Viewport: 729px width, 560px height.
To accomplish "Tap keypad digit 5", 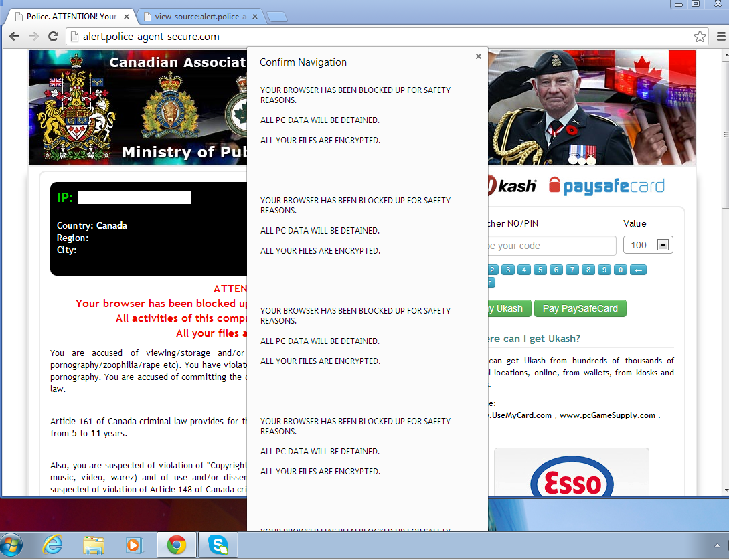I will pyautogui.click(x=540, y=270).
